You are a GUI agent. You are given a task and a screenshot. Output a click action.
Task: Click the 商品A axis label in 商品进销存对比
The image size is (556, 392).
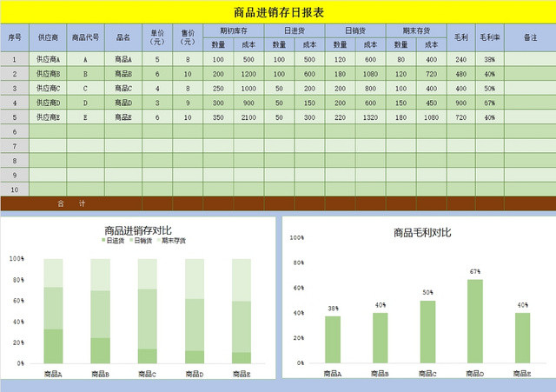[x=53, y=374]
